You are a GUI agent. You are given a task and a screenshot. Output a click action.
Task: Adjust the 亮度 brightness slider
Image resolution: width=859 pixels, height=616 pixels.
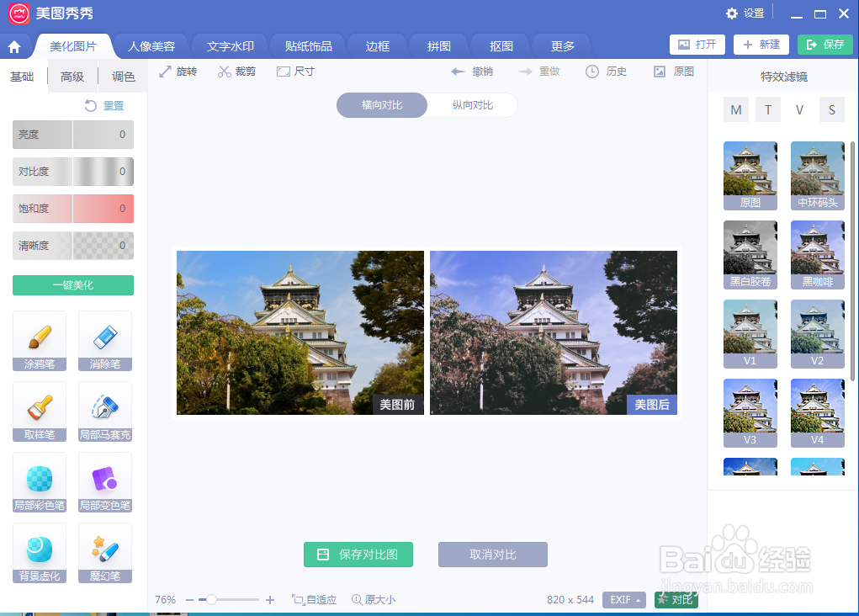point(72,134)
